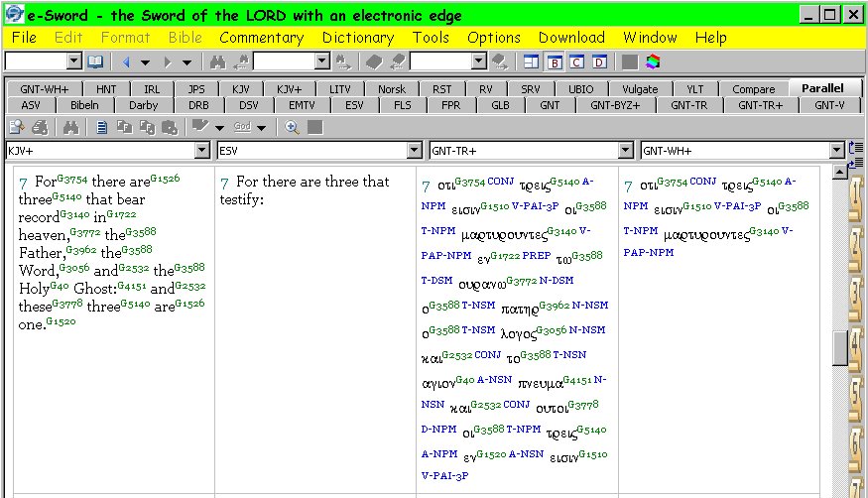The height and width of the screenshot is (498, 868).
Task: Click the highlighter marker icon
Action: [200, 127]
